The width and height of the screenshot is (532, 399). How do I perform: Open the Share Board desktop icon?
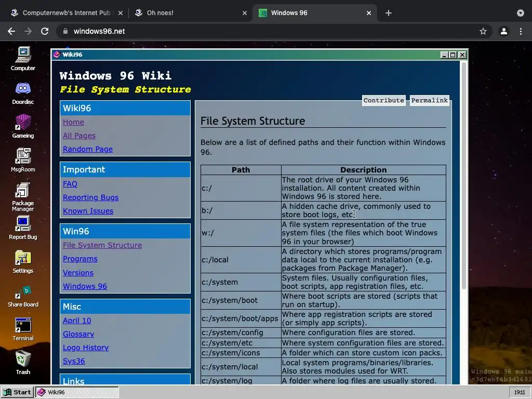(x=23, y=296)
